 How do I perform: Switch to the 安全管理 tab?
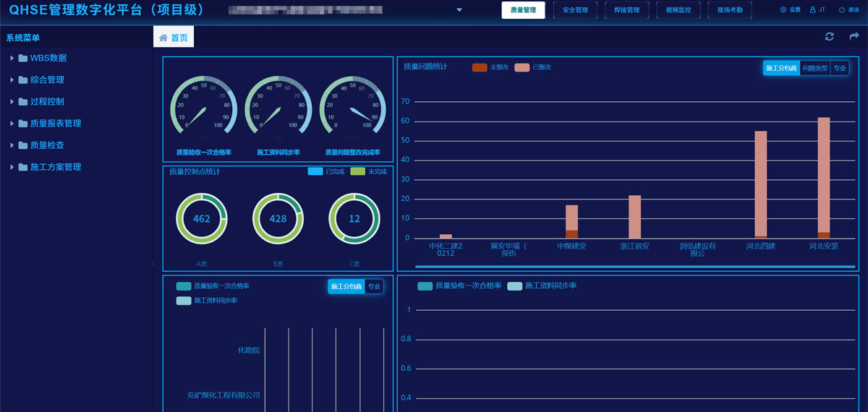[575, 10]
